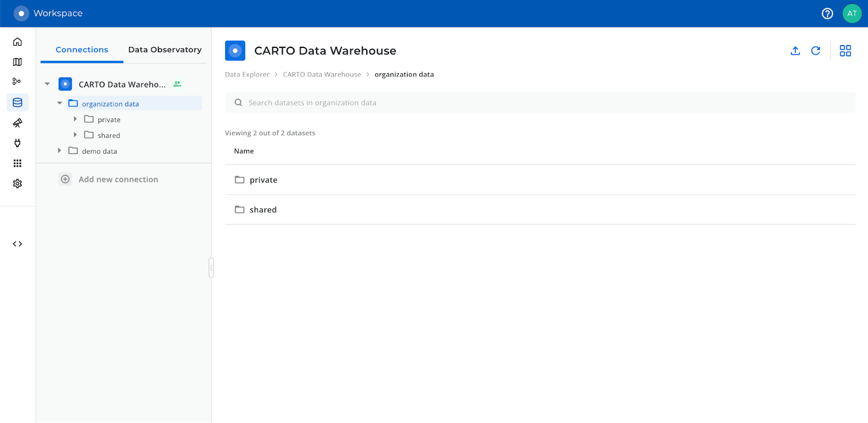Expand the demo data folder

tap(60, 151)
